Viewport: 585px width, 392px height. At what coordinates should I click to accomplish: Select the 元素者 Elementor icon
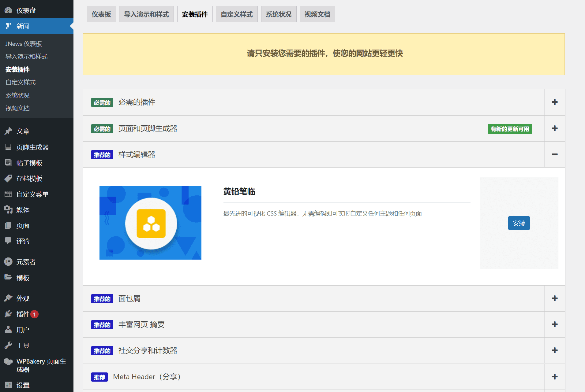[8, 262]
